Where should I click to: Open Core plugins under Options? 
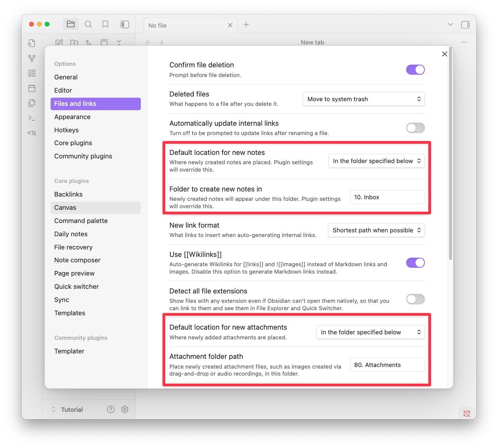pos(96,143)
